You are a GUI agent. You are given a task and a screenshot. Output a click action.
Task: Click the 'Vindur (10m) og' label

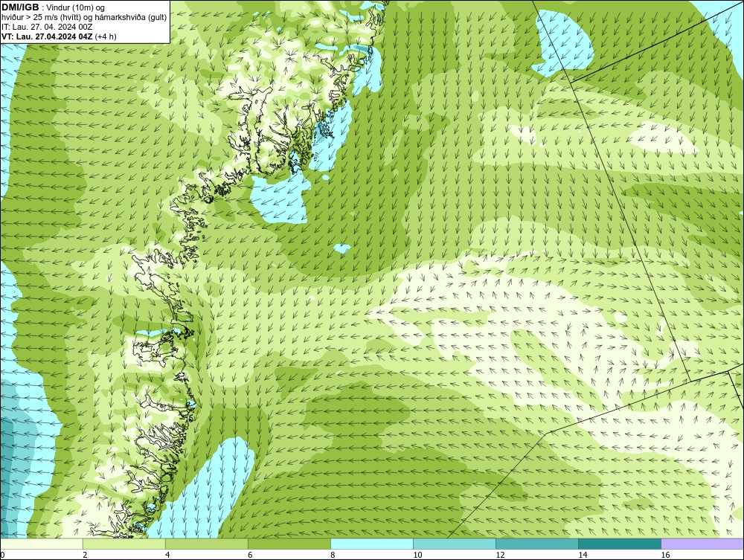point(76,7)
